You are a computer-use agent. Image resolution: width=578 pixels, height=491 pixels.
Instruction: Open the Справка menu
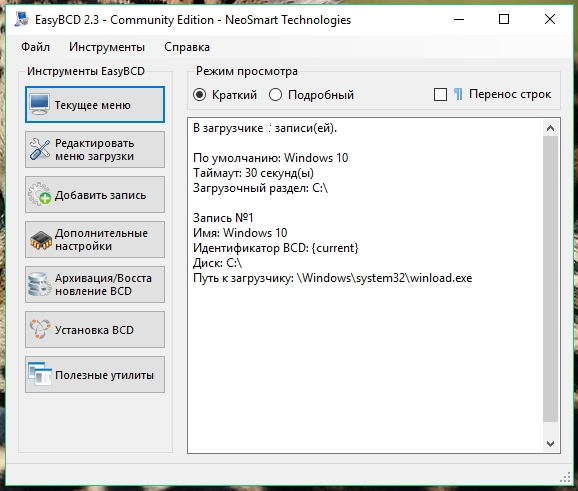pos(187,47)
